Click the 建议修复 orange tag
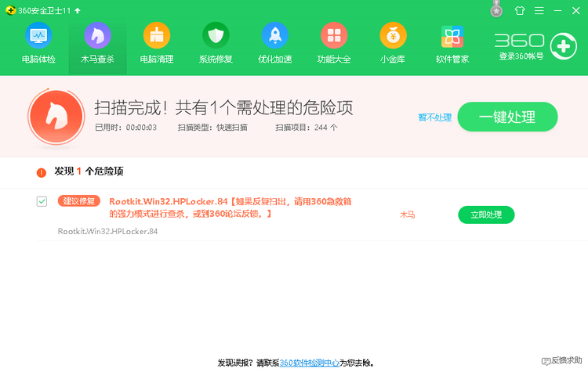Image resolution: width=588 pixels, height=372 pixels. point(78,201)
